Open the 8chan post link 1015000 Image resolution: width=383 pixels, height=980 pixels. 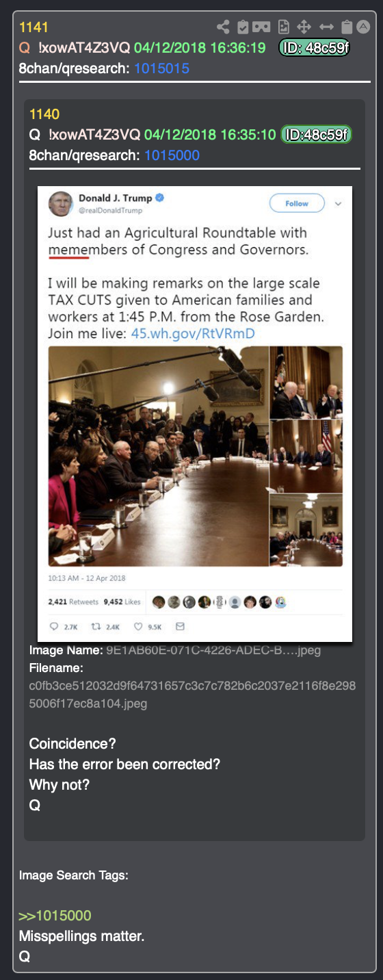(x=172, y=155)
